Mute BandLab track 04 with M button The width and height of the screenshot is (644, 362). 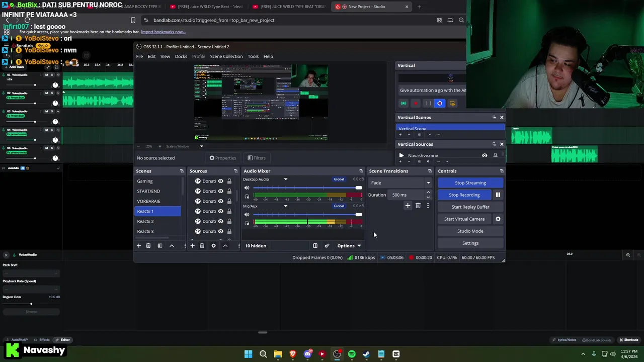pos(47,130)
